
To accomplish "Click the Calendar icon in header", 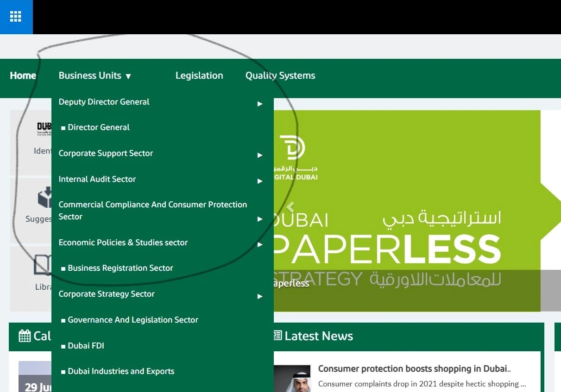I will [x=25, y=336].
